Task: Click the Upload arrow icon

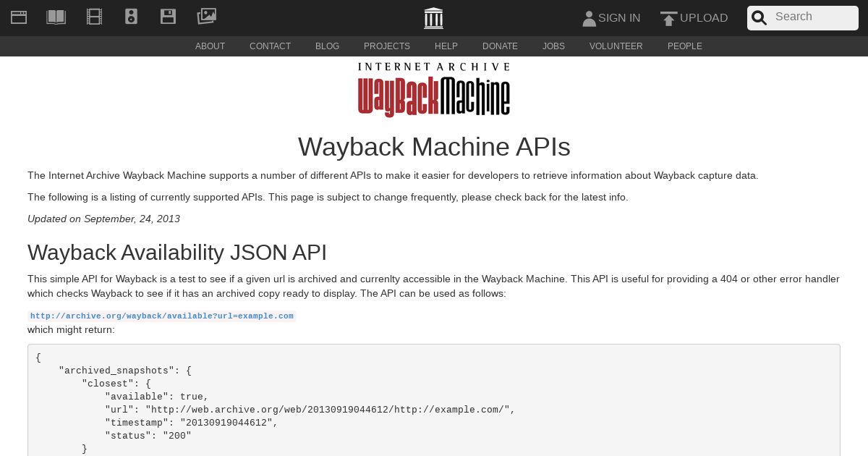Action: 669,19
